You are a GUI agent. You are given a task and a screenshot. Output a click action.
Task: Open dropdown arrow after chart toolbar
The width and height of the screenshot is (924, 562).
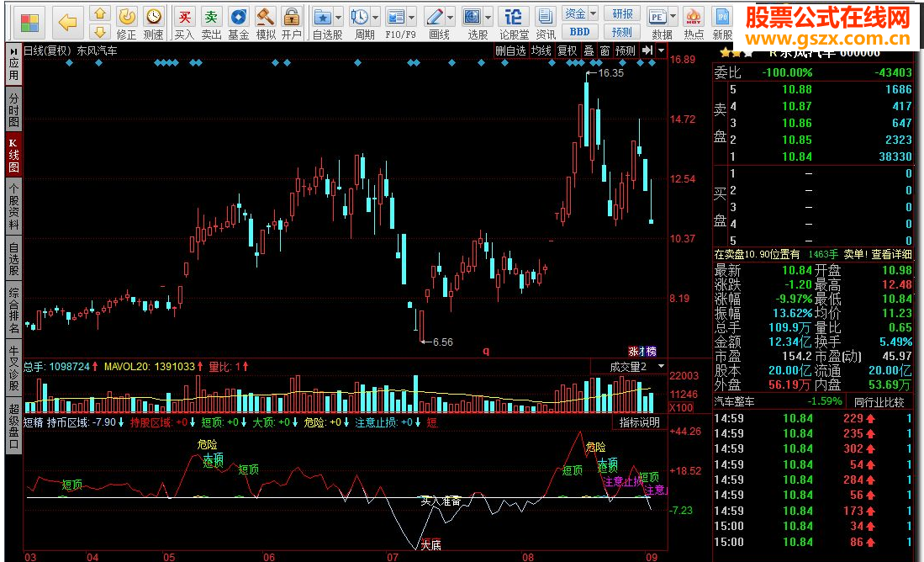coord(661,50)
